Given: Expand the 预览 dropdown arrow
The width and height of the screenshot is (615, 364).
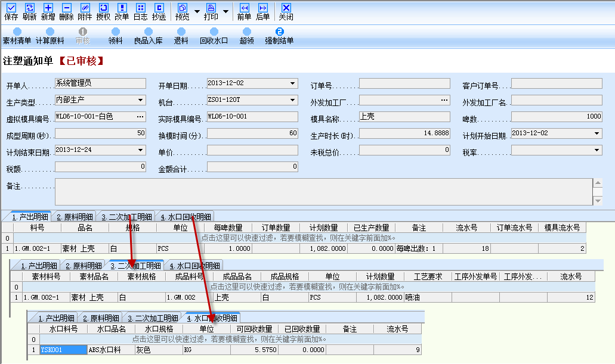Looking at the screenshot, I should point(197,12).
